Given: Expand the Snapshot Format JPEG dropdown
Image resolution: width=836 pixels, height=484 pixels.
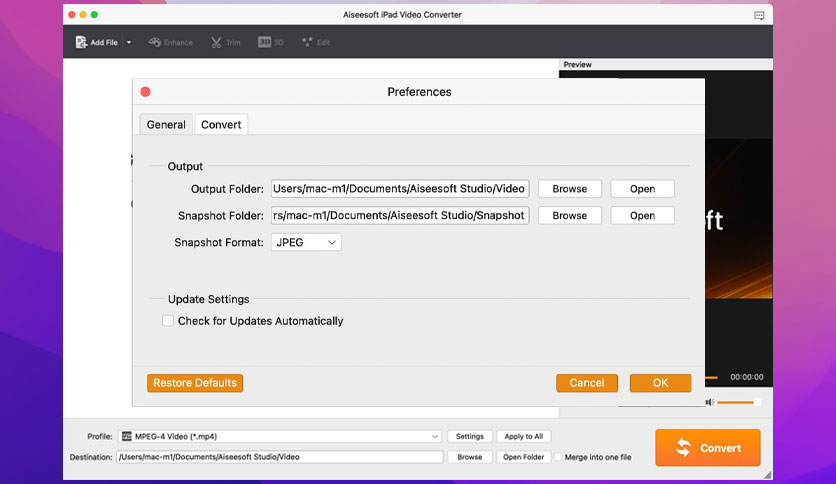Looking at the screenshot, I should click(x=306, y=243).
